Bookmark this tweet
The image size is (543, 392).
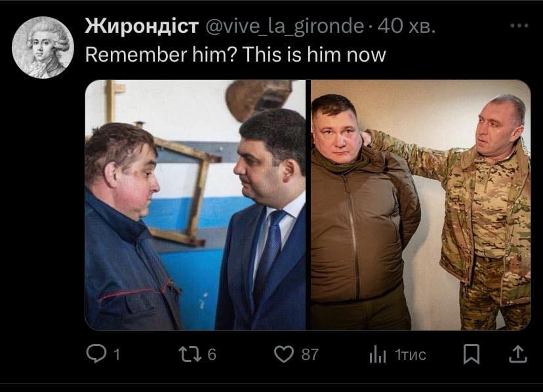[472, 354]
